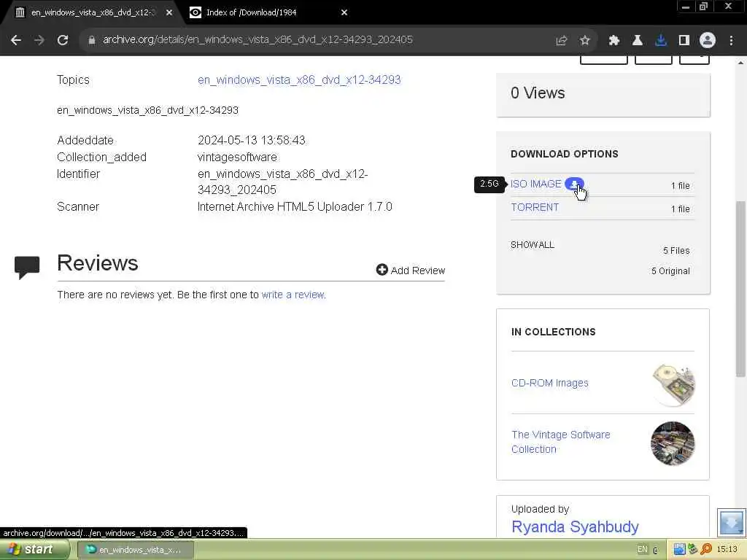
Task: Select the en_windows_vista taskbar button
Action: pos(135,550)
